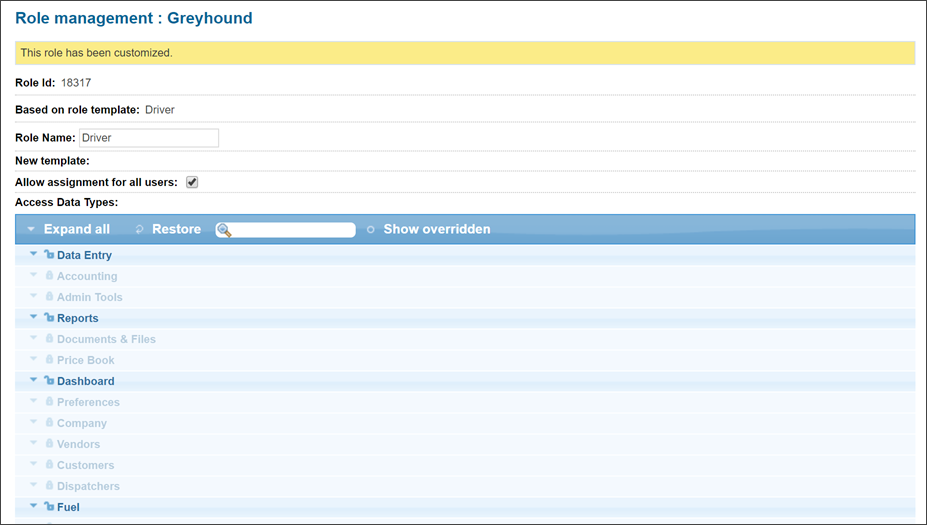Image resolution: width=927 pixels, height=525 pixels.
Task: Click the magnifier icon in search box
Action: pyautogui.click(x=224, y=230)
